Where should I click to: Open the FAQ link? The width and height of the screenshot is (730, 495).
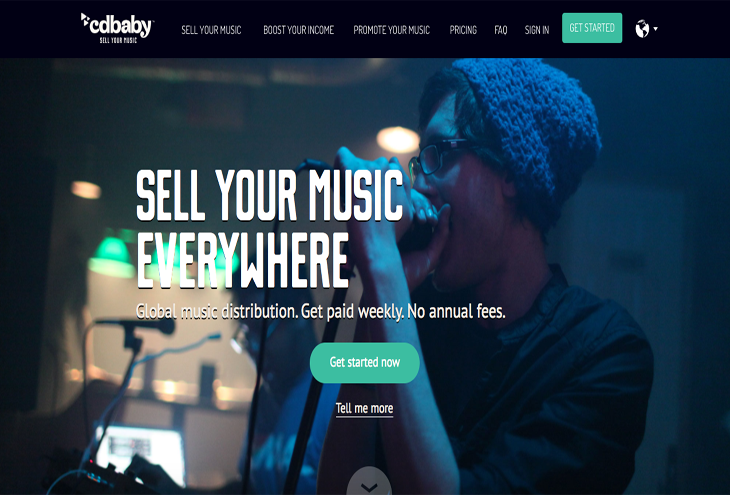tap(500, 30)
